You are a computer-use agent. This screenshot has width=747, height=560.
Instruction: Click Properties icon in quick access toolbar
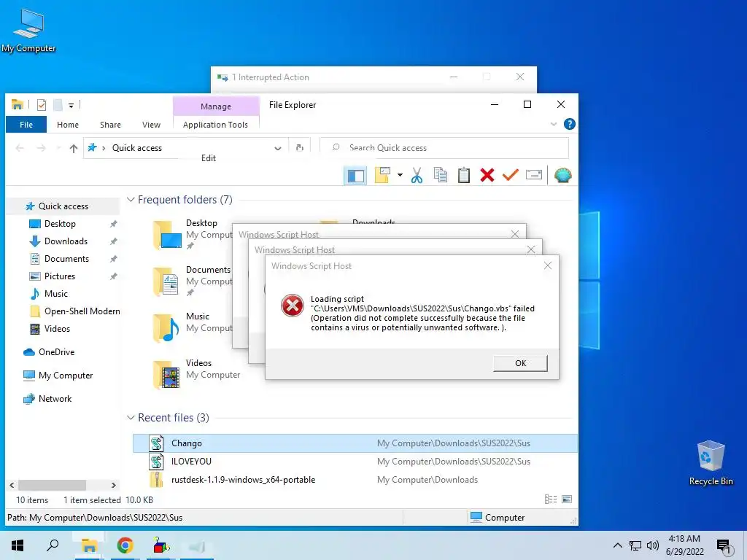42,105
